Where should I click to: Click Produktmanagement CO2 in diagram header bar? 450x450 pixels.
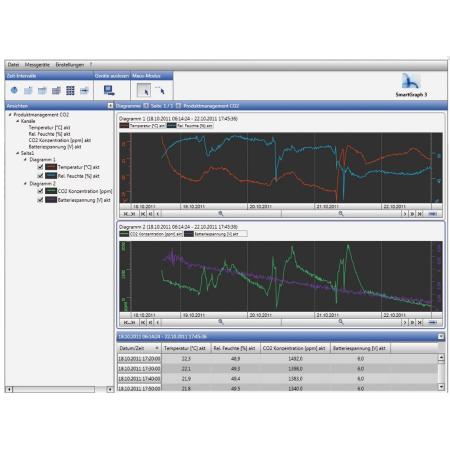pos(211,106)
